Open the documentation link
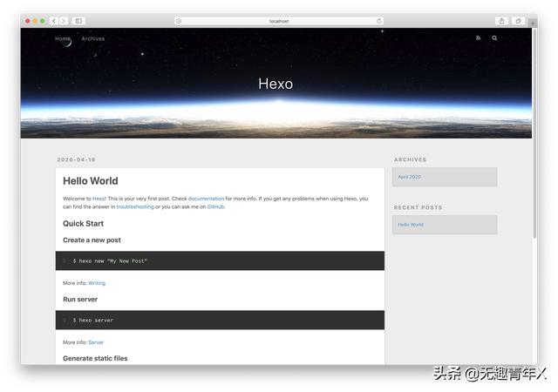The height and width of the screenshot is (392, 558). click(206, 199)
